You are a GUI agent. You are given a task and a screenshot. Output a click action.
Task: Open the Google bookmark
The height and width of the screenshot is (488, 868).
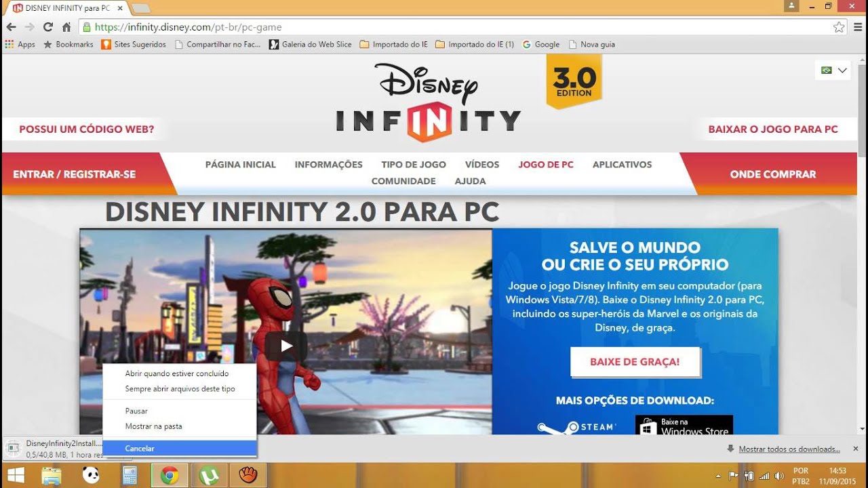[x=540, y=44]
